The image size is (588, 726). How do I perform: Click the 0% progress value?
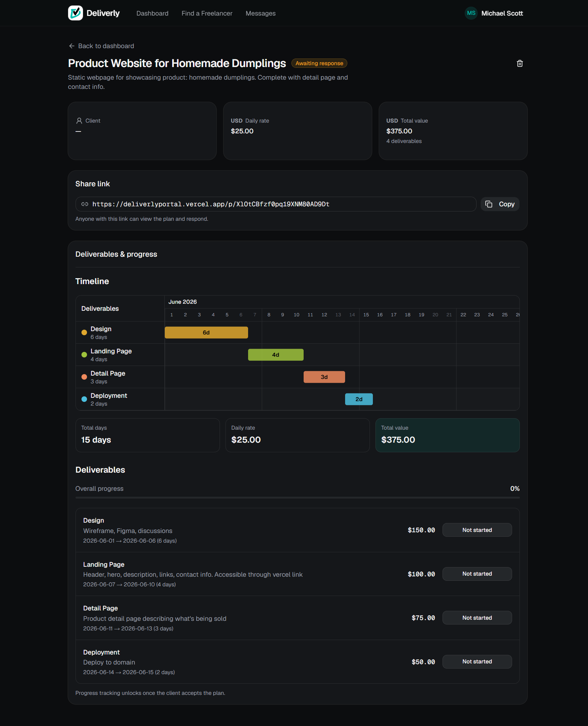click(515, 489)
